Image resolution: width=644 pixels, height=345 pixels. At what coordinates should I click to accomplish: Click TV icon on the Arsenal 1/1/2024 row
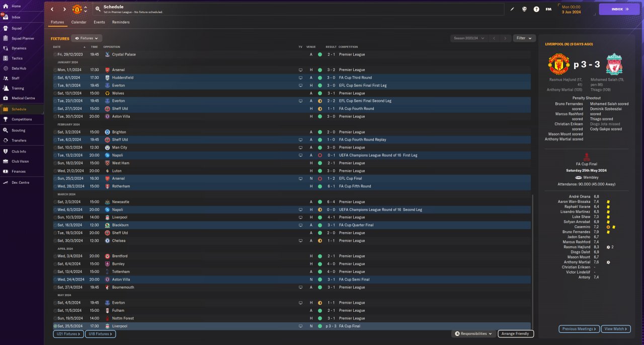coord(301,70)
